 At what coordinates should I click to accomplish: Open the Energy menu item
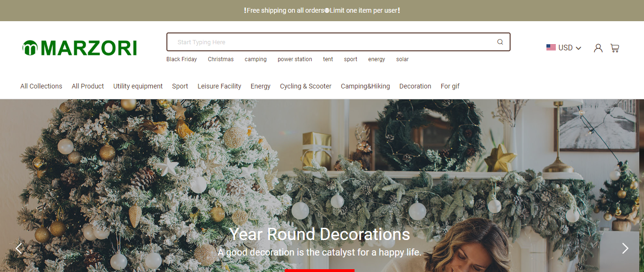click(260, 86)
